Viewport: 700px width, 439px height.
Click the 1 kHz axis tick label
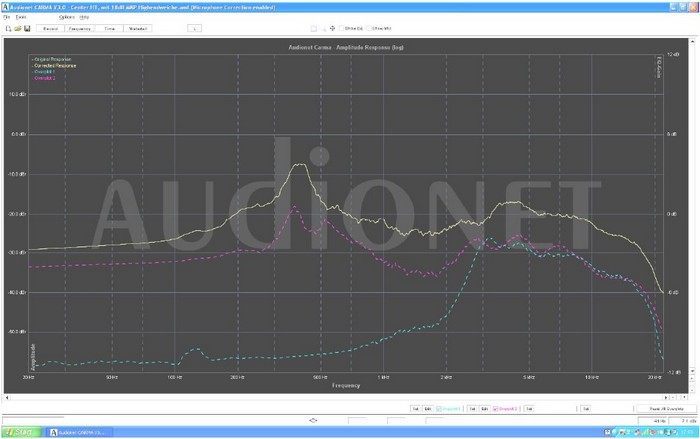(x=383, y=377)
